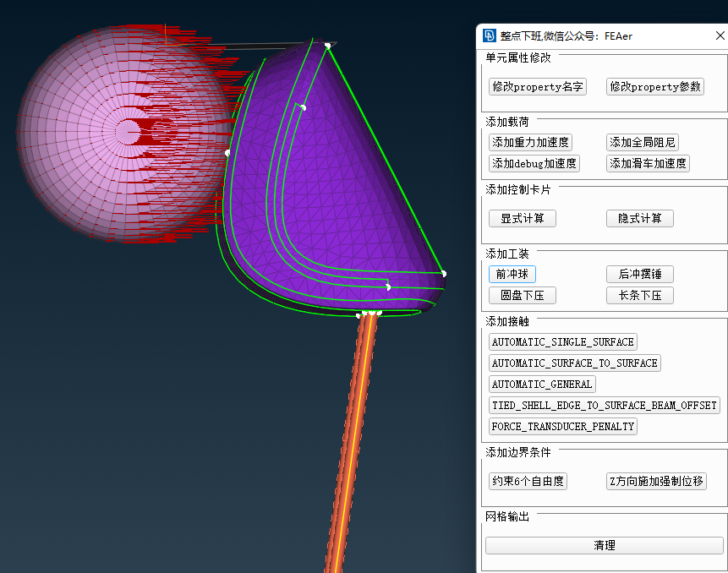728x573 pixels.
Task: Click the 添加全局阻尼 button
Action: point(642,143)
